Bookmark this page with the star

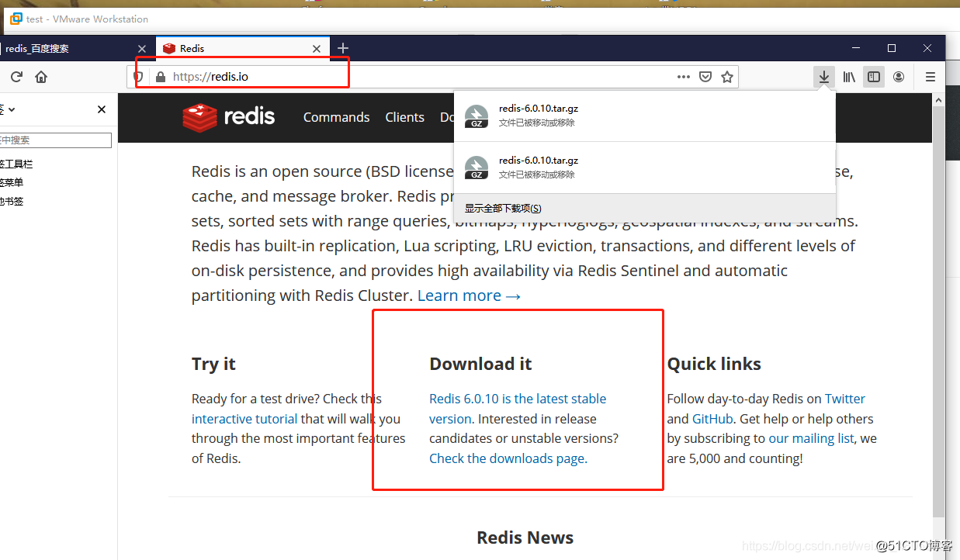(727, 77)
